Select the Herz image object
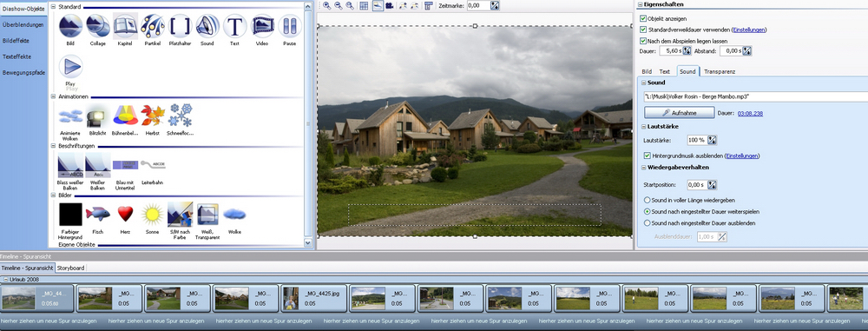Viewport: 868px width, 331px height. pos(125,214)
